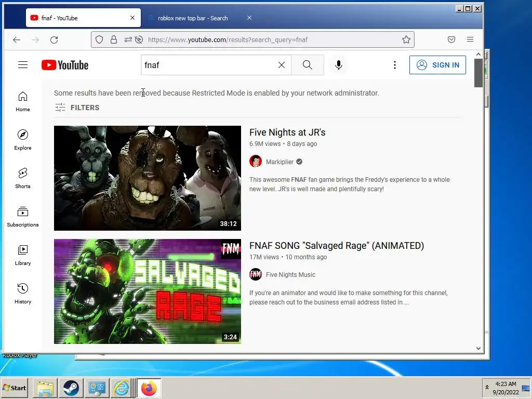Screen dimensions: 532x399
Task: Go to YouTube home via logo
Action: 65,65
